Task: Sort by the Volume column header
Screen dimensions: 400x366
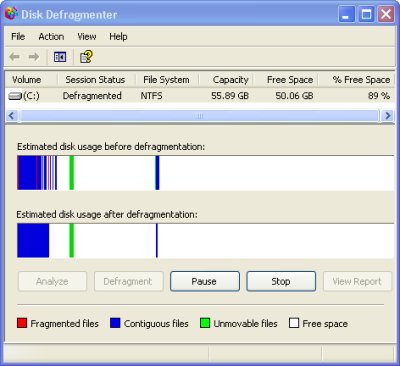Action: point(31,80)
